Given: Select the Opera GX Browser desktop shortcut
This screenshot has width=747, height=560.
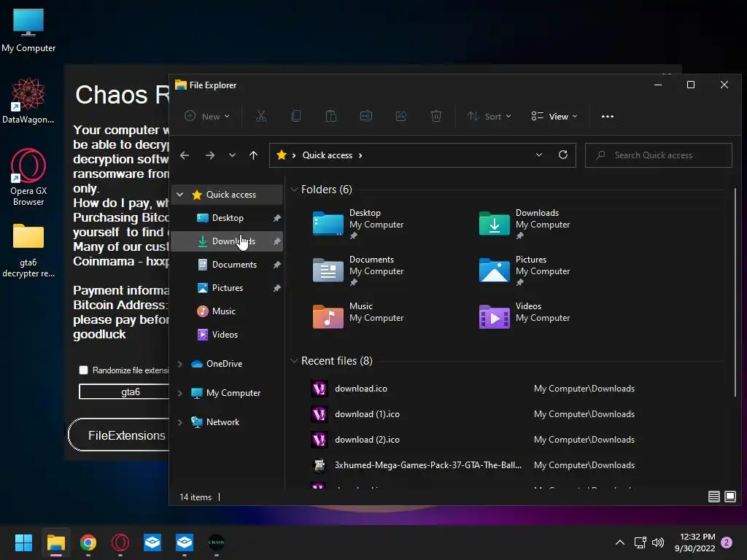Looking at the screenshot, I should click(28, 177).
